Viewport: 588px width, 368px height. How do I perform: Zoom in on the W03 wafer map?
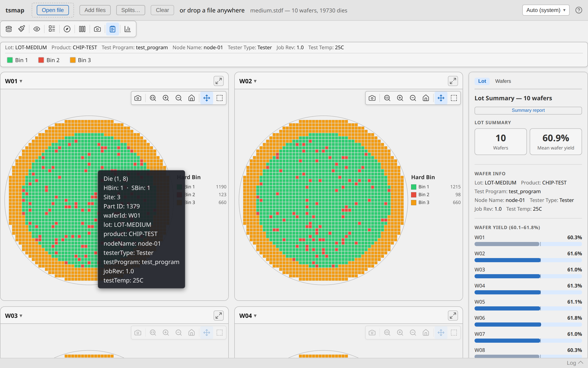coord(166,333)
